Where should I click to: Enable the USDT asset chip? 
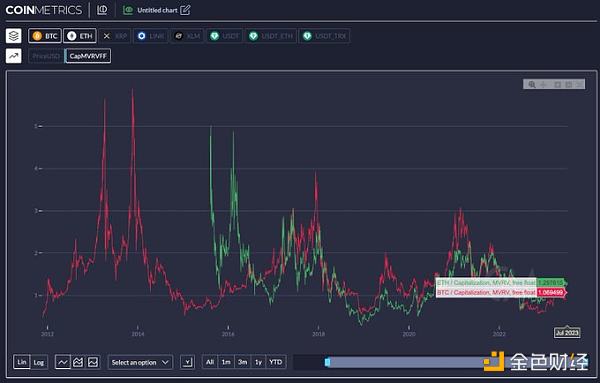point(225,36)
